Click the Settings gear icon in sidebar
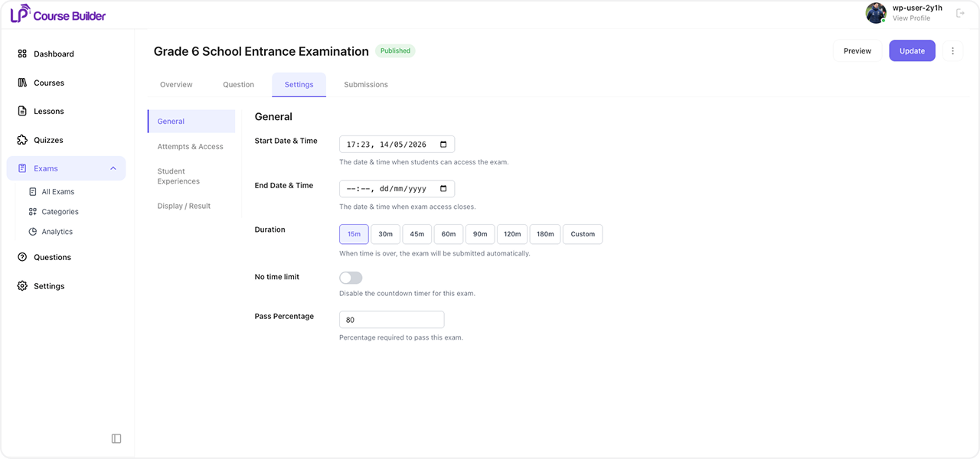 coord(22,286)
